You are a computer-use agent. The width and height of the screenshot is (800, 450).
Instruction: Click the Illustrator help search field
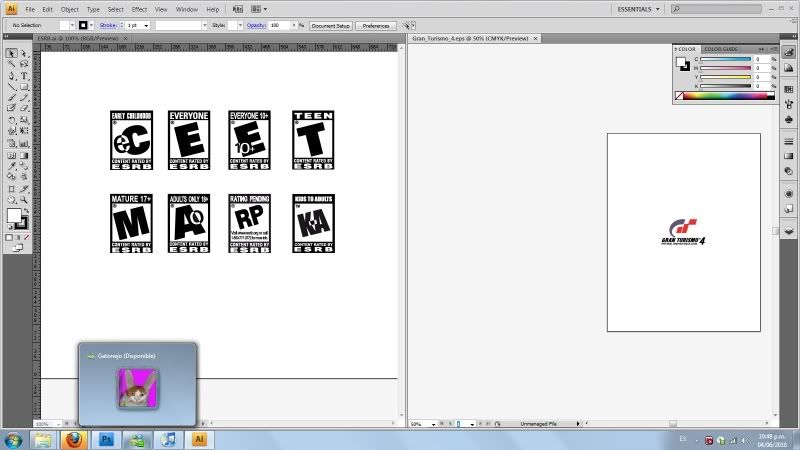(716, 9)
